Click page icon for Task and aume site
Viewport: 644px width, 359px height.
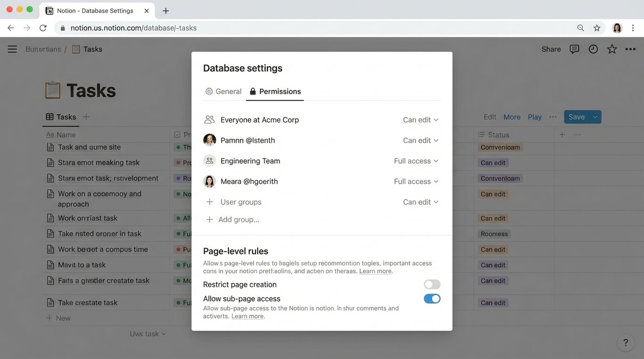[x=50, y=147]
